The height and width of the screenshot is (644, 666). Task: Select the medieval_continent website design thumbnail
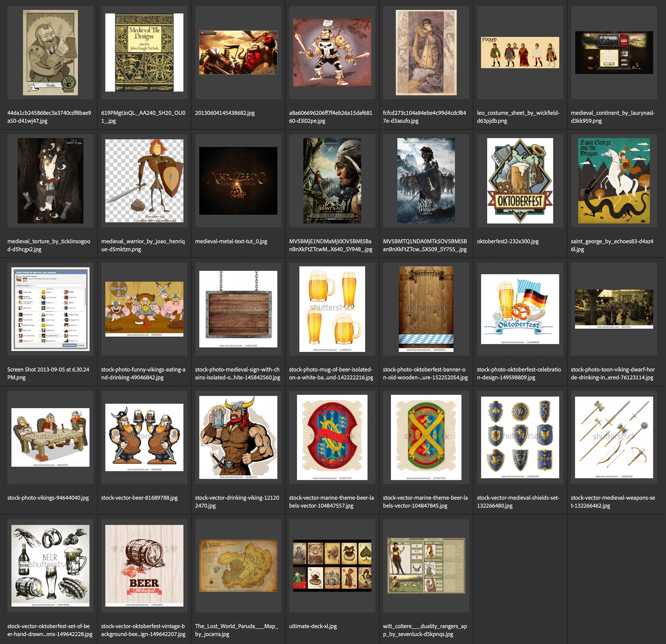point(614,52)
